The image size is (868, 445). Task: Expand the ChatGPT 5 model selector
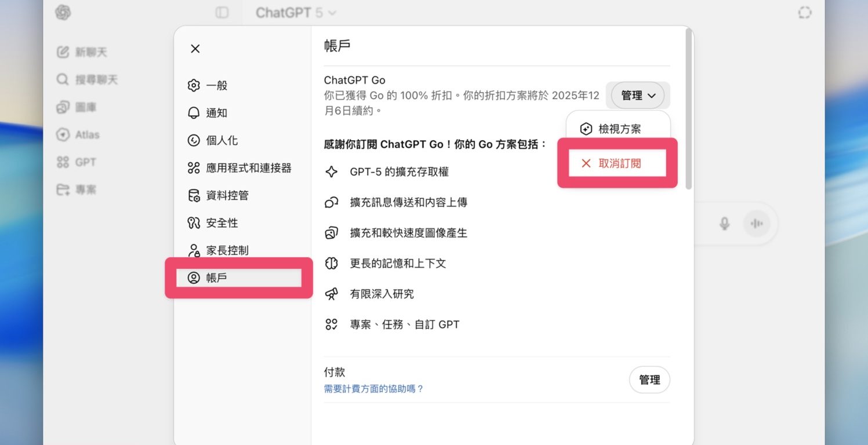point(296,13)
